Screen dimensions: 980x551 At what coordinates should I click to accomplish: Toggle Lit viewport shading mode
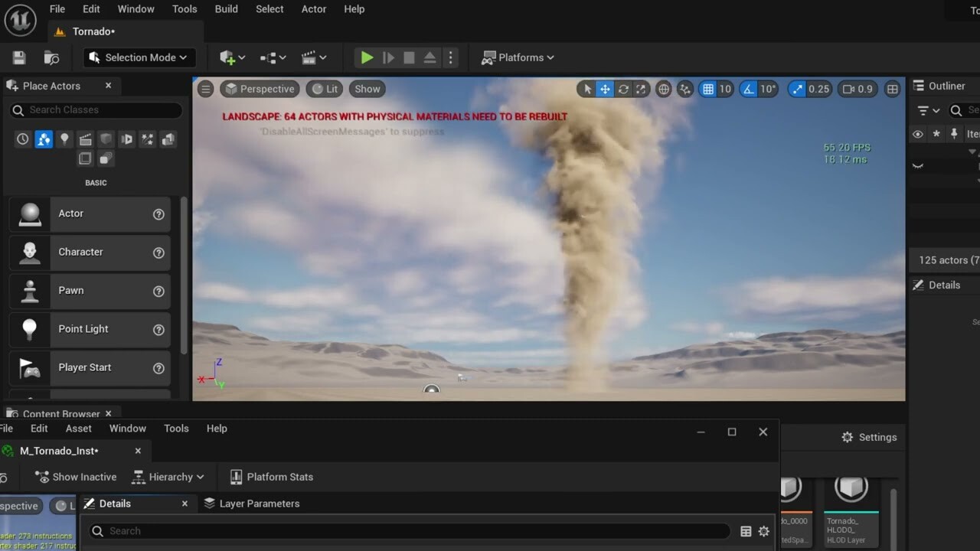tap(324, 89)
